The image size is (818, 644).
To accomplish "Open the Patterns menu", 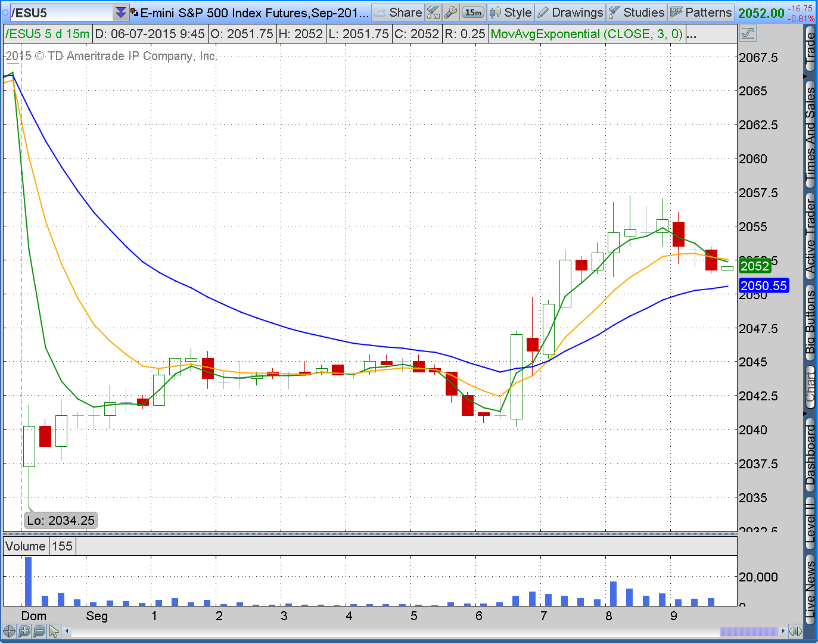I will click(x=701, y=12).
